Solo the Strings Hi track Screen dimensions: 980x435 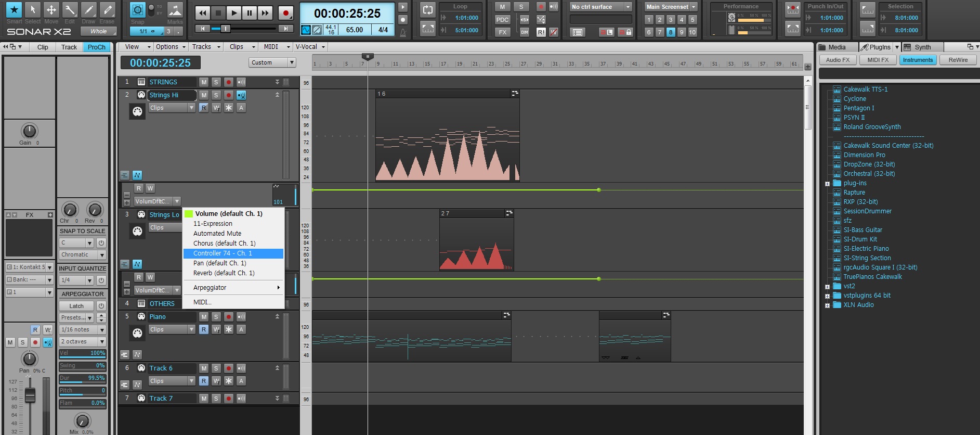pyautogui.click(x=216, y=95)
